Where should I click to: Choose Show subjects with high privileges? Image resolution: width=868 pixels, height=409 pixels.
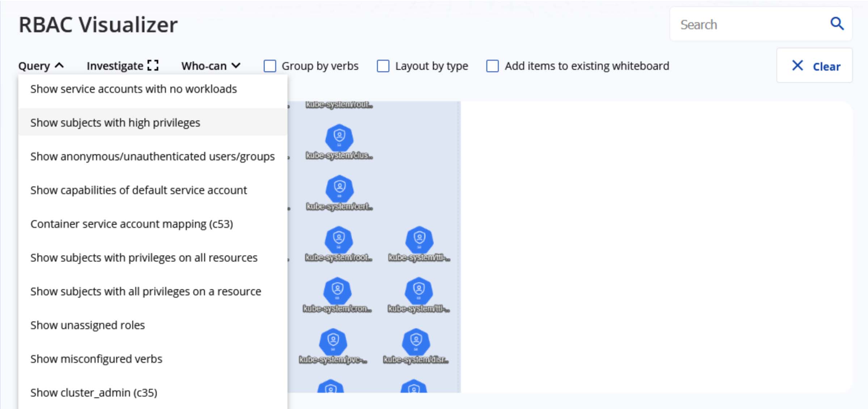click(115, 123)
